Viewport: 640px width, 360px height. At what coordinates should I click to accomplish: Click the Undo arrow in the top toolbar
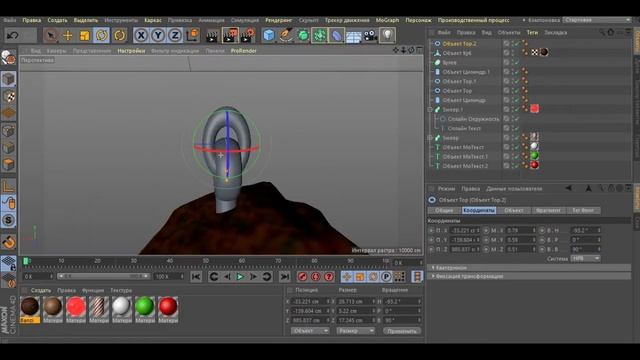pyautogui.click(x=13, y=36)
